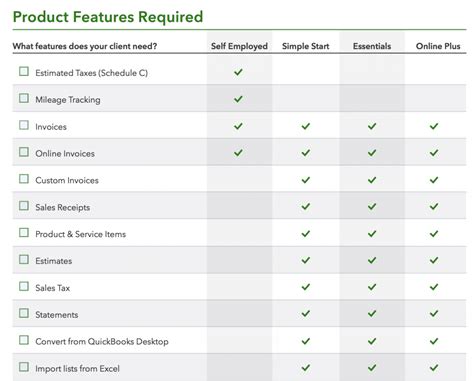Click Self Employed checkmark for Online Invoices
This screenshot has width=474, height=381.
pos(238,153)
